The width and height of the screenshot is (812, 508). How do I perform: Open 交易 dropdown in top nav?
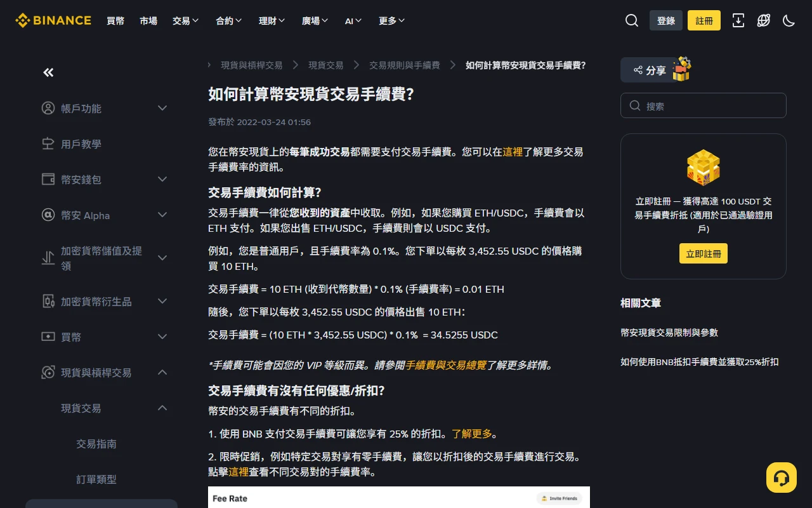point(186,21)
